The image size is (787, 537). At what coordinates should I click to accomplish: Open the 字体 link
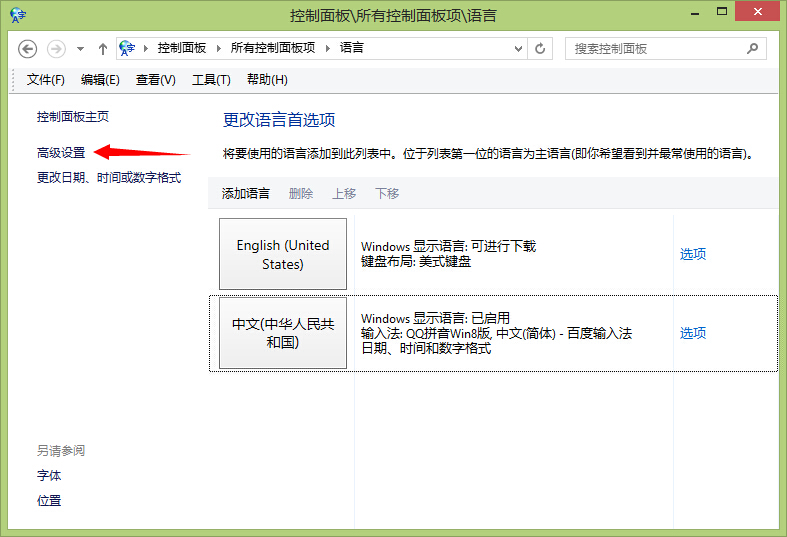[49, 475]
